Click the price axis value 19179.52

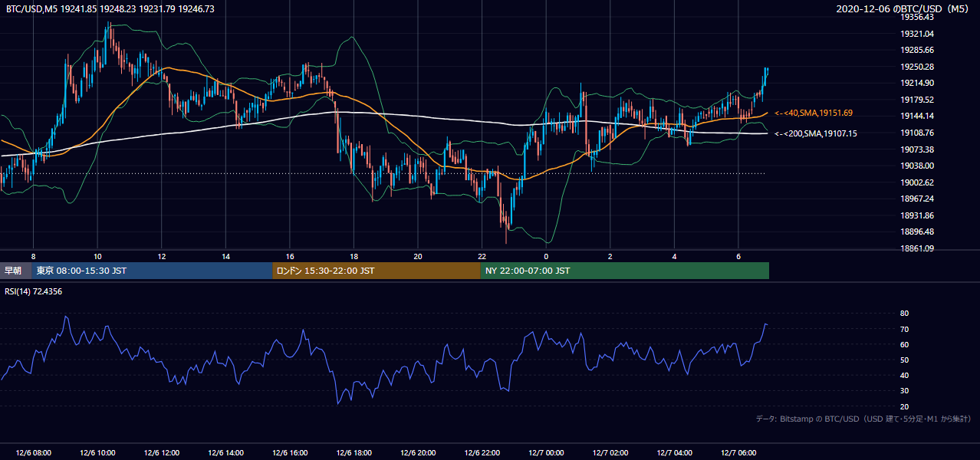pos(917,100)
